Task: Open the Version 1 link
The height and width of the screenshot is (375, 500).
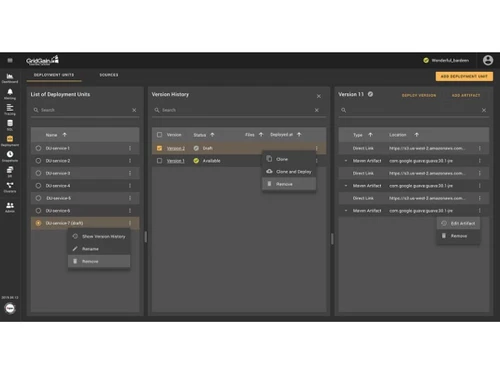Action: point(176,161)
